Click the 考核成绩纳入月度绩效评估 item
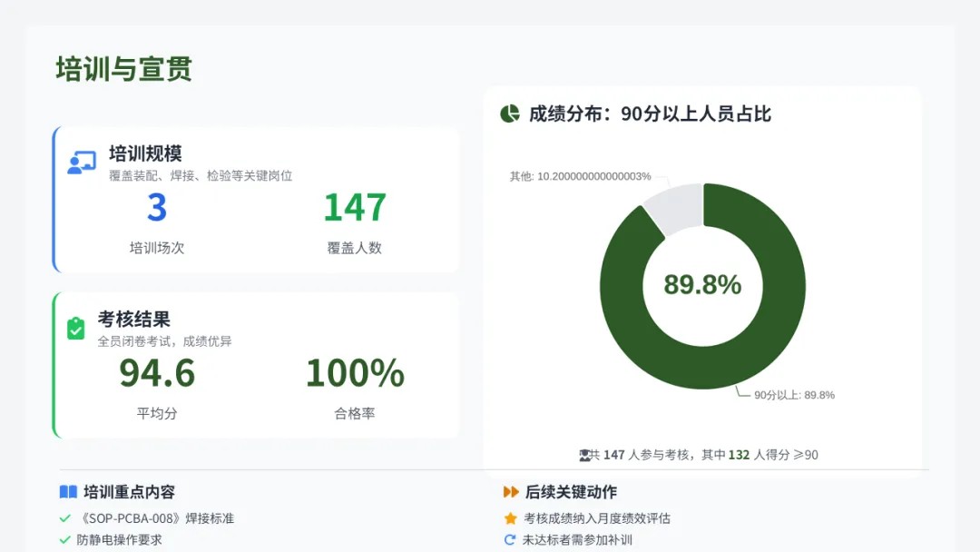980x552 pixels. pos(597,518)
